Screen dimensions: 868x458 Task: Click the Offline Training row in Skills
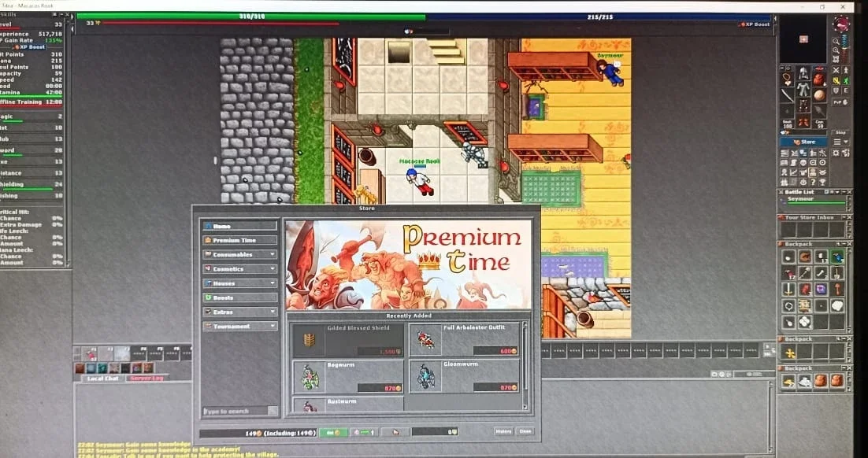(31, 102)
